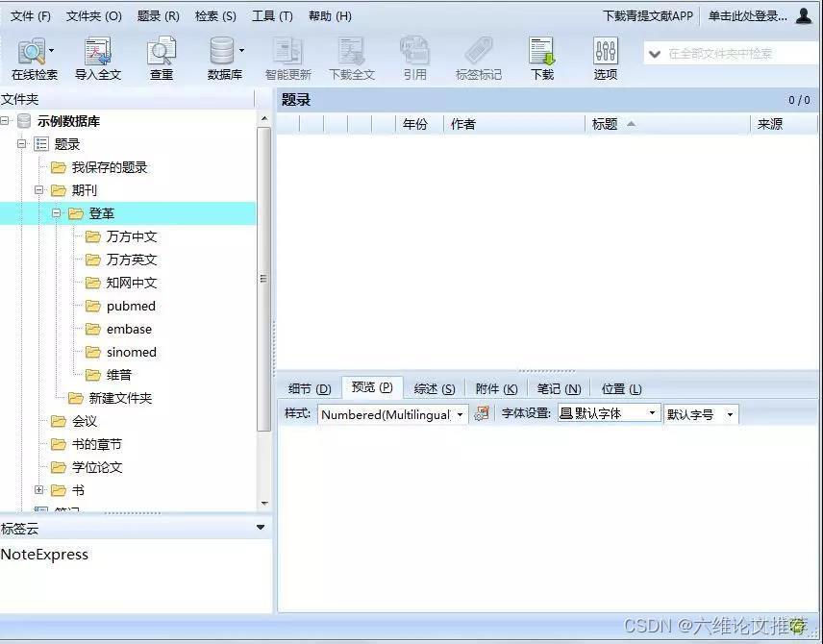Image resolution: width=823 pixels, height=644 pixels.
Task: Switch to the 附件 (K) tab
Action: pos(496,389)
